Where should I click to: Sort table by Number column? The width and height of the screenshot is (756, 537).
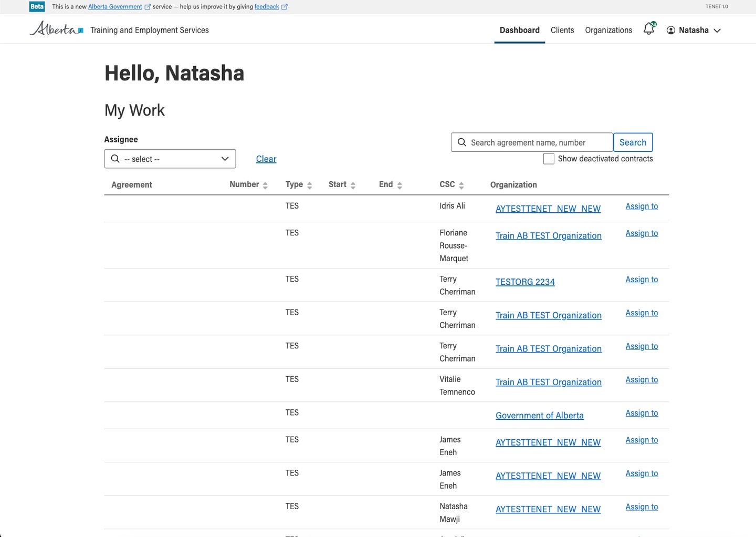click(x=265, y=185)
